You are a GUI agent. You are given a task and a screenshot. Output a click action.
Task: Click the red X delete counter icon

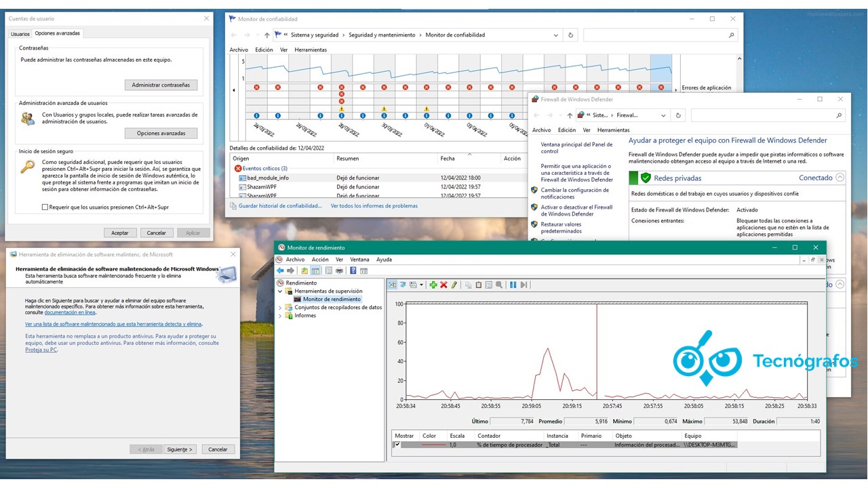[x=443, y=285]
